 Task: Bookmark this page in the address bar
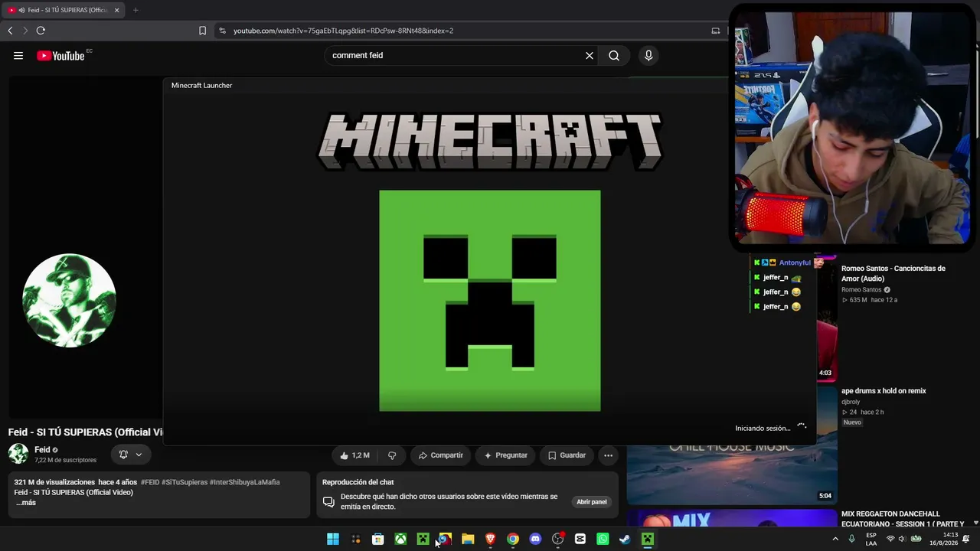(x=202, y=31)
